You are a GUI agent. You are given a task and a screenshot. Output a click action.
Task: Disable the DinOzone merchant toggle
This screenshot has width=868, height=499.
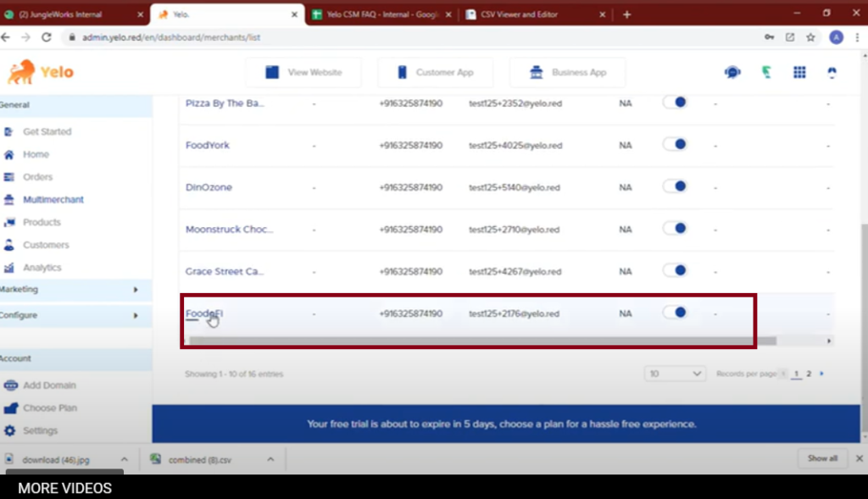coord(675,186)
